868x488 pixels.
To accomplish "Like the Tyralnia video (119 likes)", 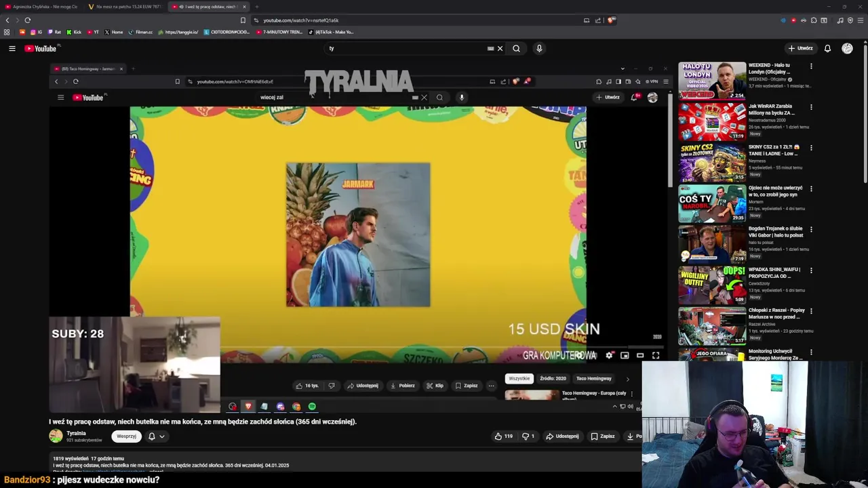I will (503, 436).
